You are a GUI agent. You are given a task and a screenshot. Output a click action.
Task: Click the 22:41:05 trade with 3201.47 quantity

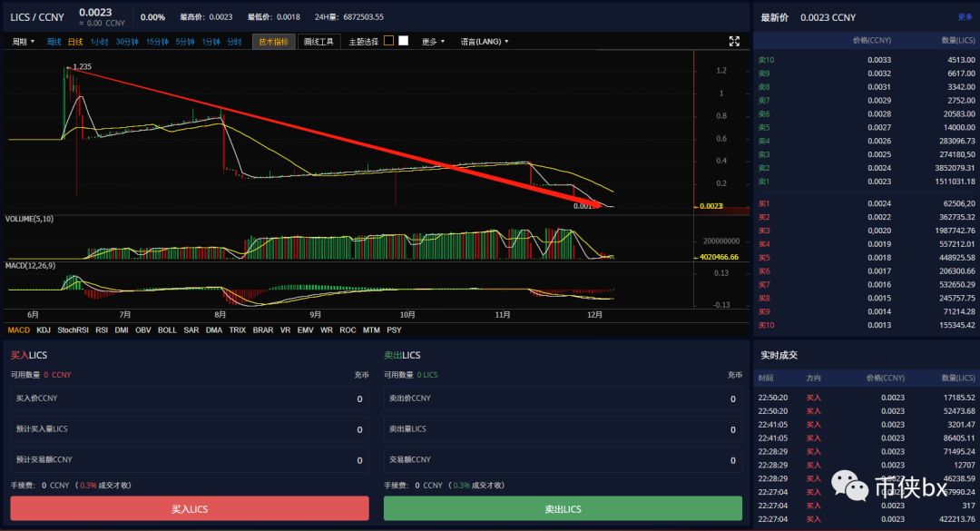[867, 425]
